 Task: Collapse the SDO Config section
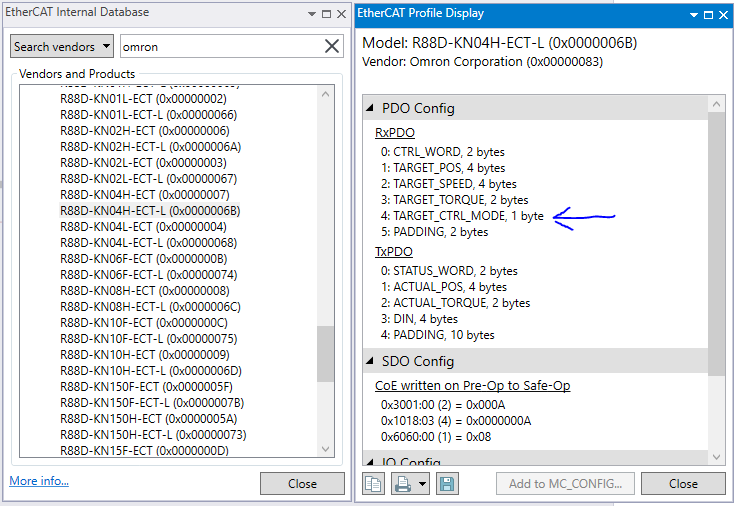tap(370, 361)
